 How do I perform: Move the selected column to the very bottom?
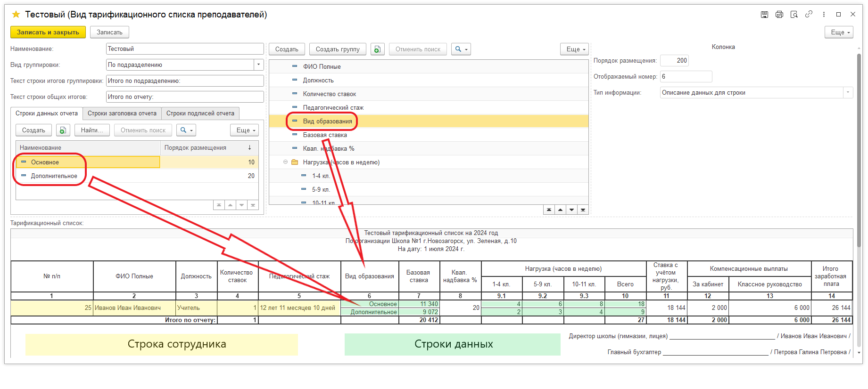click(x=583, y=210)
